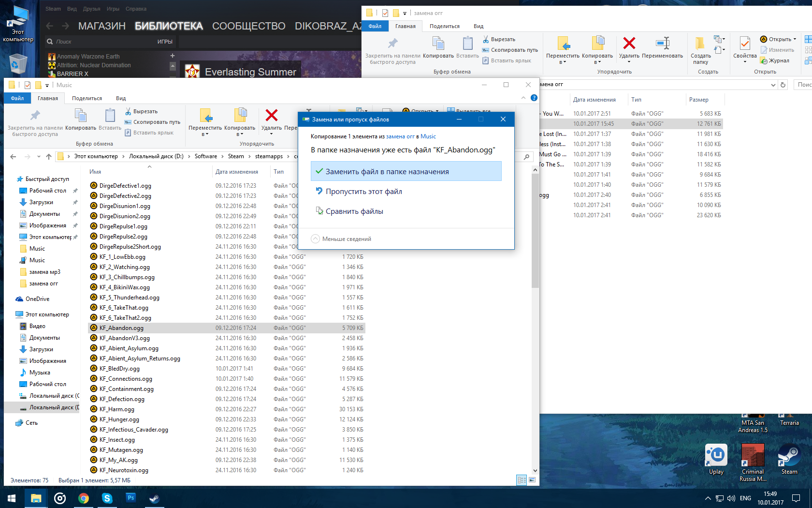Show hidden system tray icons
Image resolution: width=812 pixels, height=508 pixels.
click(x=708, y=498)
